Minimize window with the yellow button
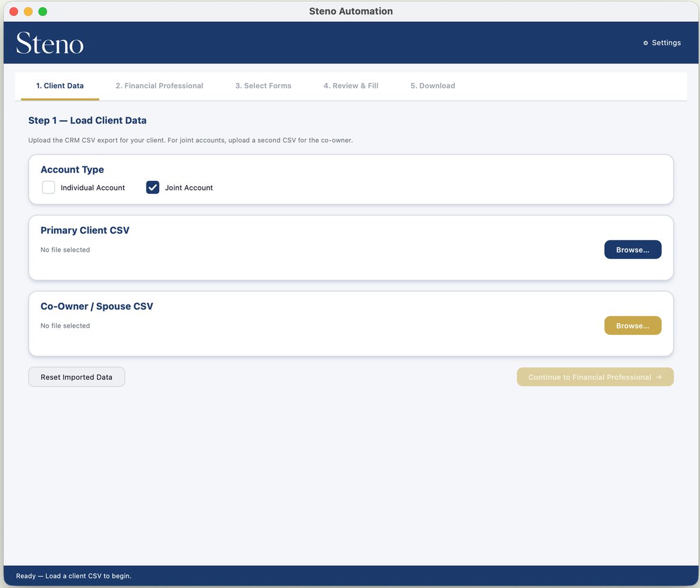This screenshot has width=700, height=588. (x=28, y=12)
